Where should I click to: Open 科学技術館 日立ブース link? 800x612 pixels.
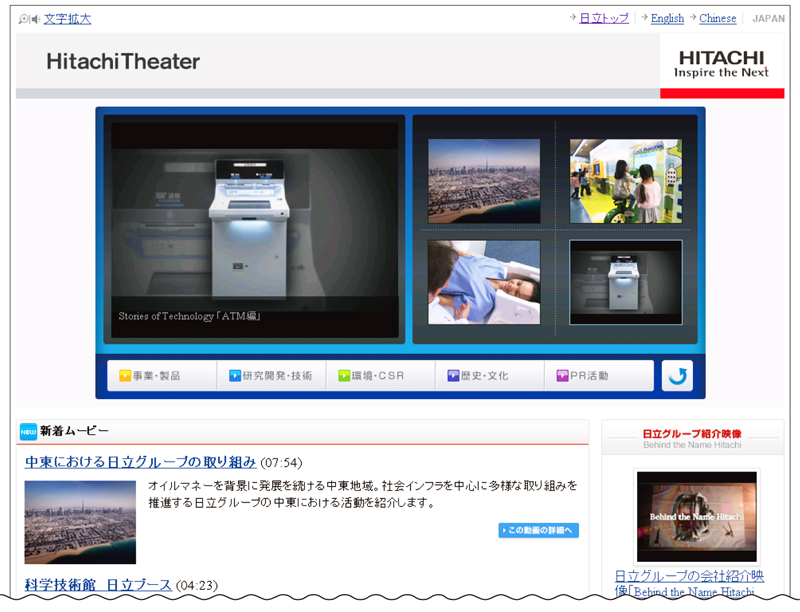pos(97,584)
